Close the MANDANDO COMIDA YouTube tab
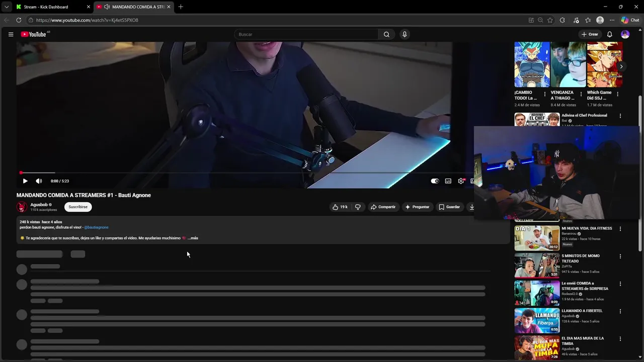 pyautogui.click(x=169, y=7)
